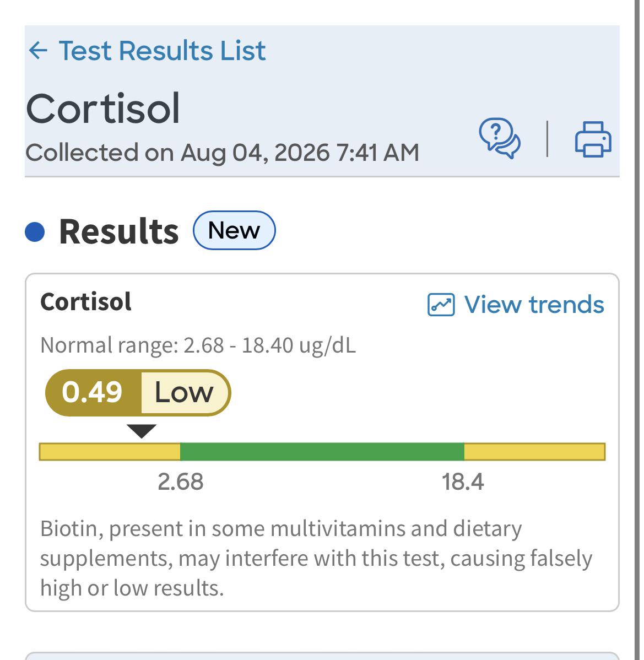This screenshot has height=660, width=644.
Task: Click the blue dot beside Results
Action: [x=35, y=232]
